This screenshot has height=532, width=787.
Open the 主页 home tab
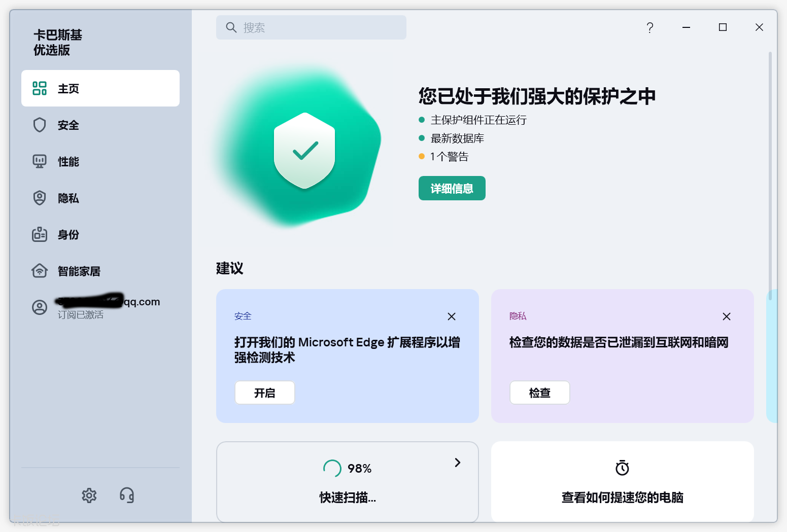pos(100,88)
